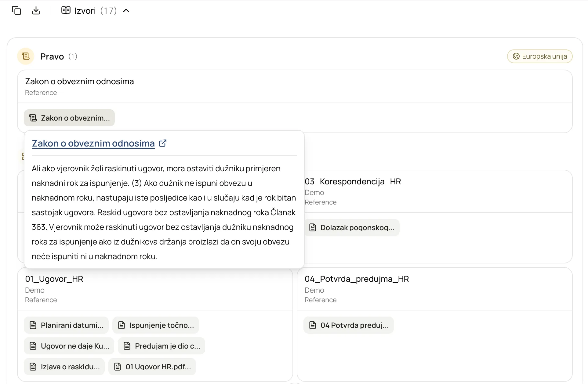This screenshot has width=588, height=384.
Task: Open the Ugovor ne daje Ku... chip
Action: pyautogui.click(x=69, y=346)
